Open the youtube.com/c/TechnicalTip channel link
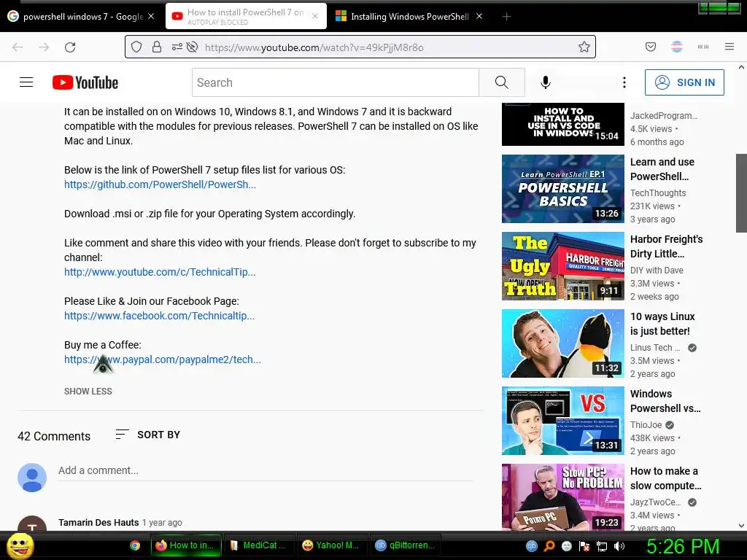This screenshot has height=560, width=747. coord(160,273)
